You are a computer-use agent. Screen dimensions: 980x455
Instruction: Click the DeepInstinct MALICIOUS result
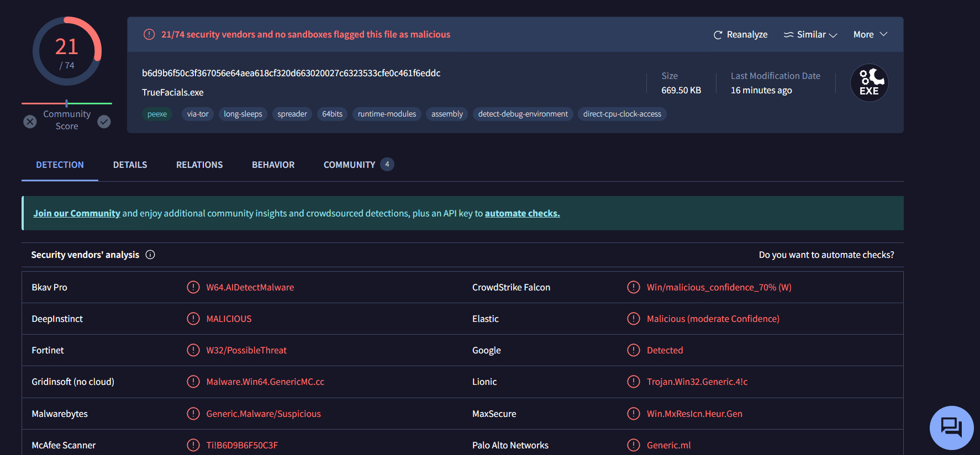pos(229,319)
